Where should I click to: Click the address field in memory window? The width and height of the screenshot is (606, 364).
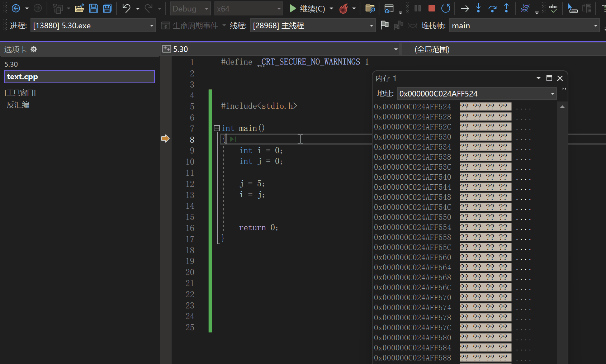pyautogui.click(x=473, y=94)
